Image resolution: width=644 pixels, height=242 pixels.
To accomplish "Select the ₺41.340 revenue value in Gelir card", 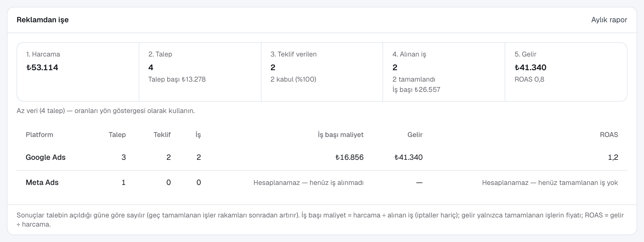I will (x=530, y=67).
